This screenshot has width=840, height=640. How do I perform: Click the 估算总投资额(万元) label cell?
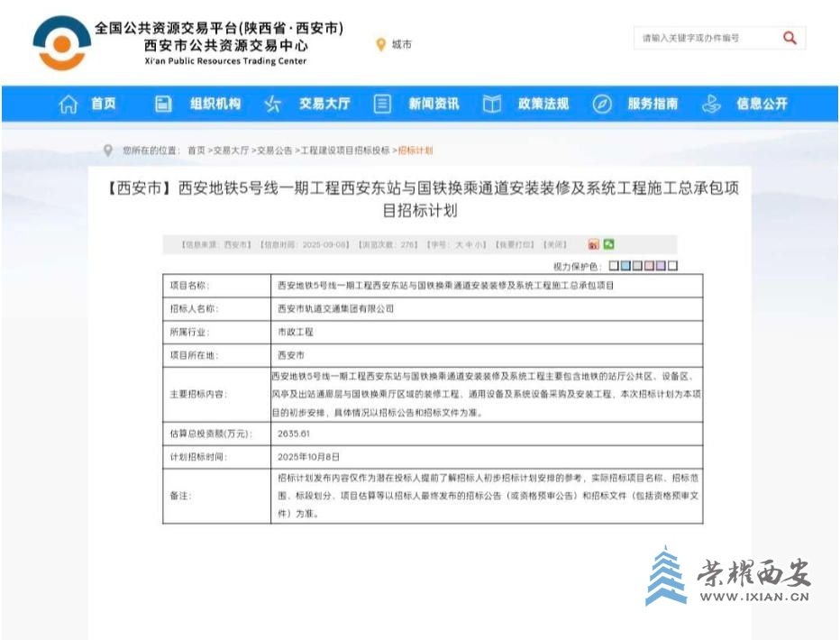click(x=217, y=434)
